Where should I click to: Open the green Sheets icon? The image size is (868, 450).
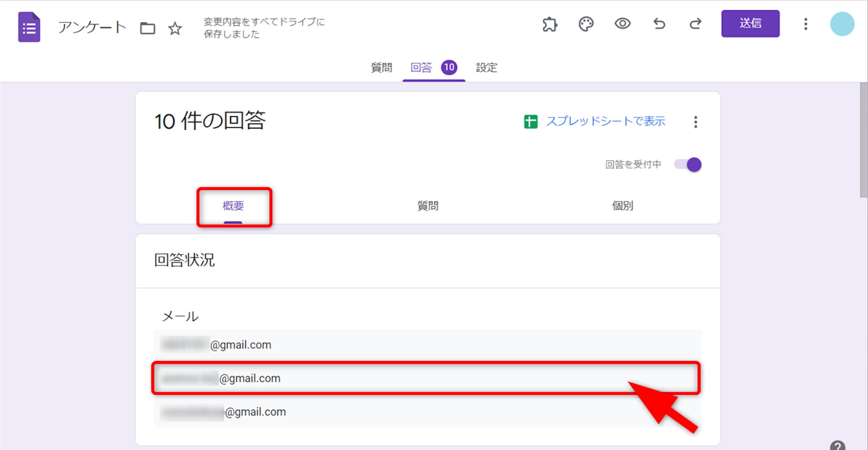[531, 122]
